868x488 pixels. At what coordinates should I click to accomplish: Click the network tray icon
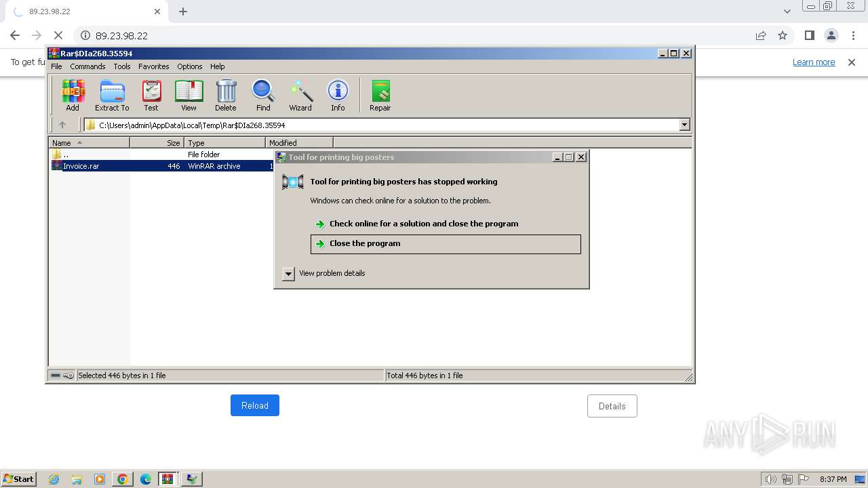[x=787, y=479]
